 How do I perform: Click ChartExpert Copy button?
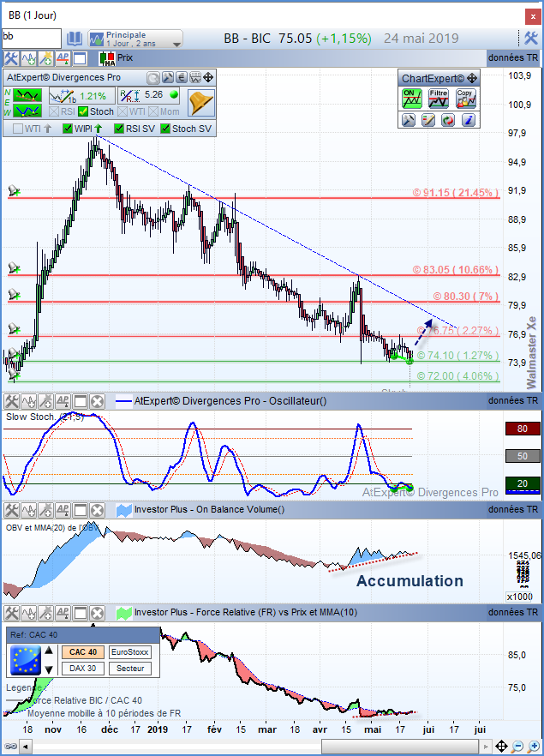coord(465,98)
